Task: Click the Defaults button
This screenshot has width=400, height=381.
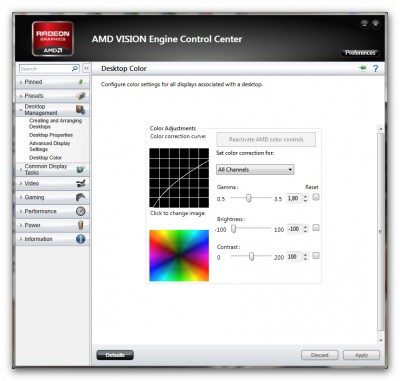Action: tap(115, 355)
